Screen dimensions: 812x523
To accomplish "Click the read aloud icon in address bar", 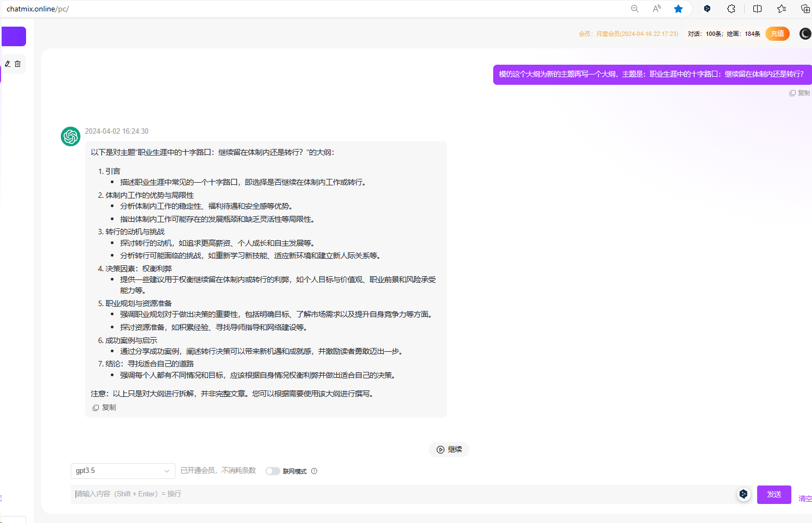I will pos(657,9).
